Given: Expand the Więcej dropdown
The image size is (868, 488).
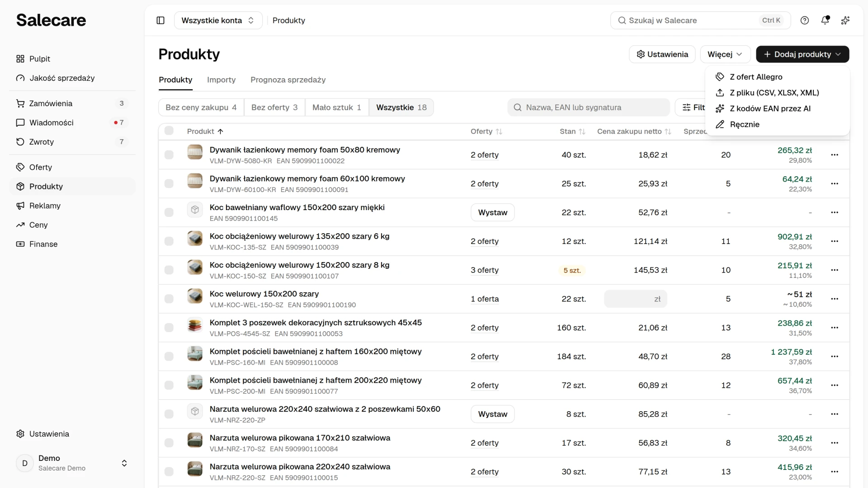Looking at the screenshot, I should point(725,54).
